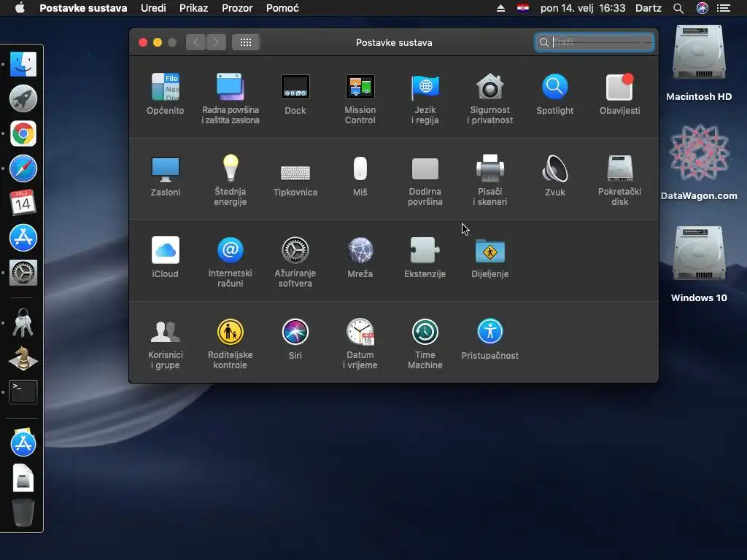This screenshot has width=747, height=560.
Task: Open Miš mouse preferences
Action: (360, 176)
